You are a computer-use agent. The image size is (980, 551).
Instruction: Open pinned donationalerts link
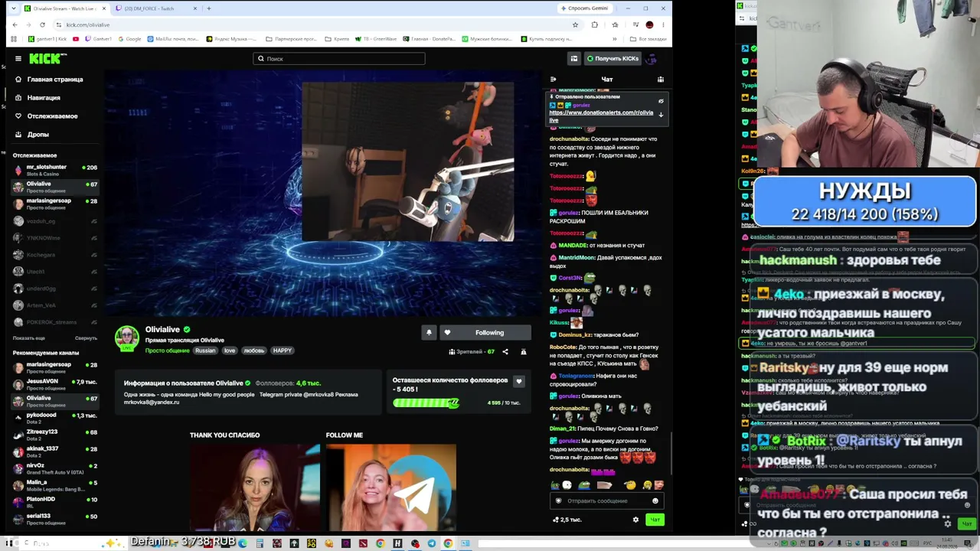tap(601, 116)
